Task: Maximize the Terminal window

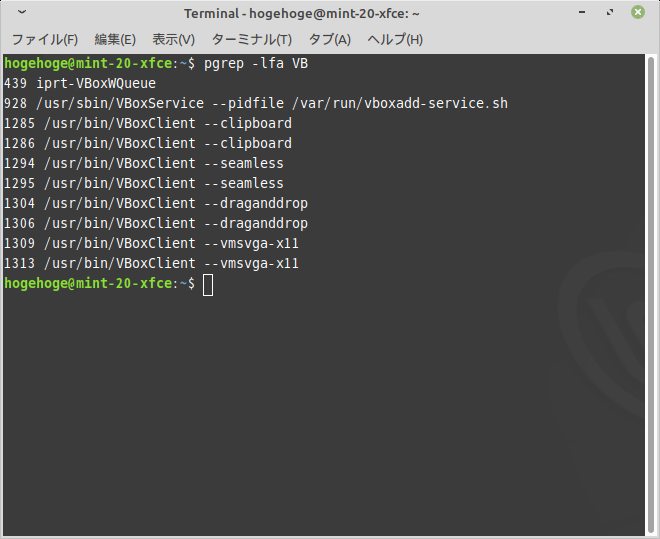Action: coord(610,13)
